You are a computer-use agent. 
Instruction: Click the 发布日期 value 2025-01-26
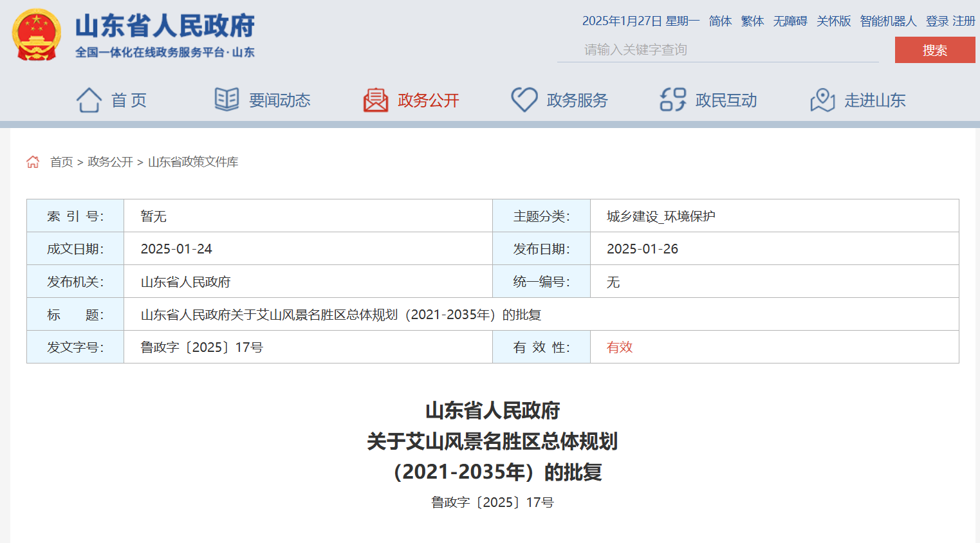click(642, 249)
